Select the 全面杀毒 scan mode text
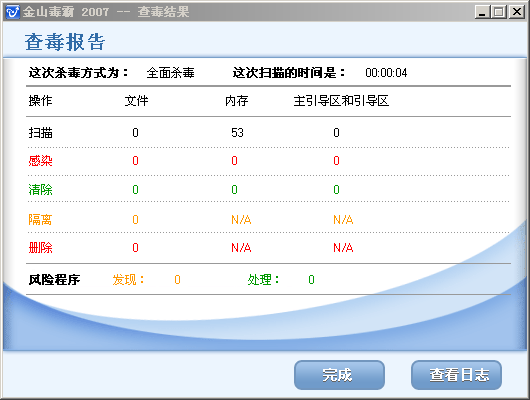530x400 pixels. pyautogui.click(x=170, y=73)
